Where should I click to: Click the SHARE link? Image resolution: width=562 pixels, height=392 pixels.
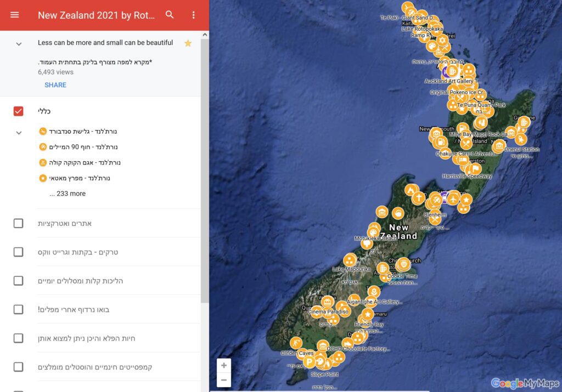tap(55, 85)
